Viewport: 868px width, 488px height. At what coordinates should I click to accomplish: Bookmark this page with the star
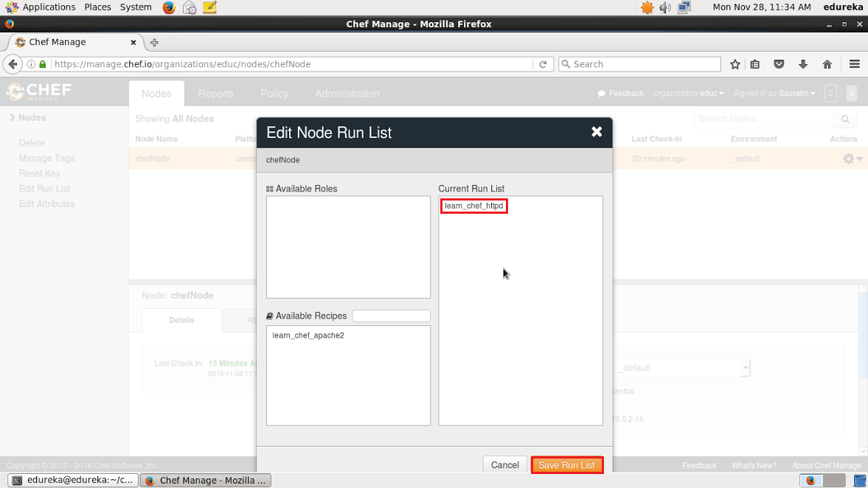(735, 64)
